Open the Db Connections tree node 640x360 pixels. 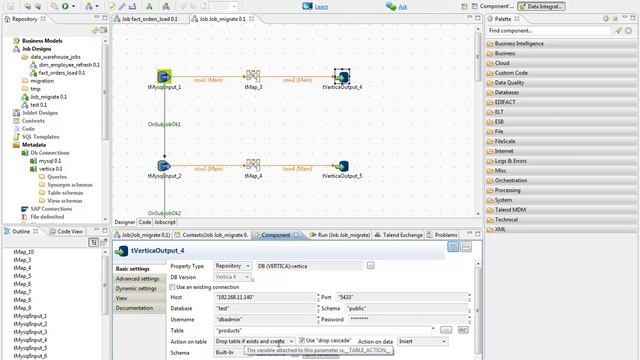(50, 153)
